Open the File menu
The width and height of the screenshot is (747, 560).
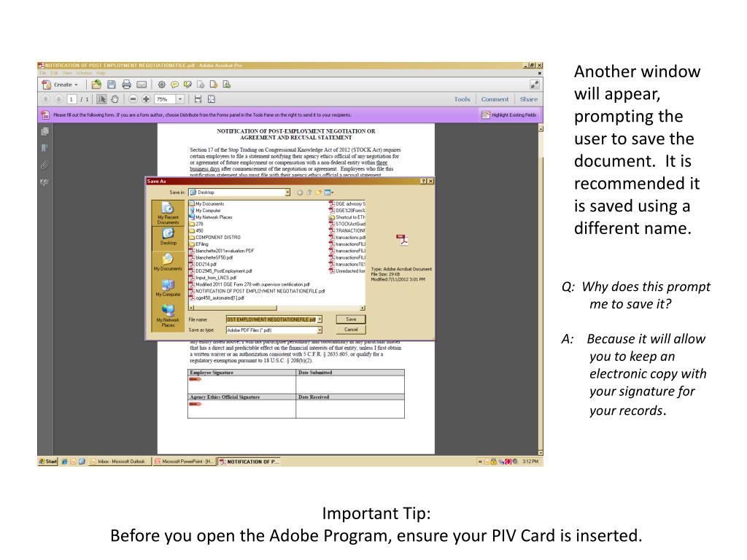(x=43, y=74)
